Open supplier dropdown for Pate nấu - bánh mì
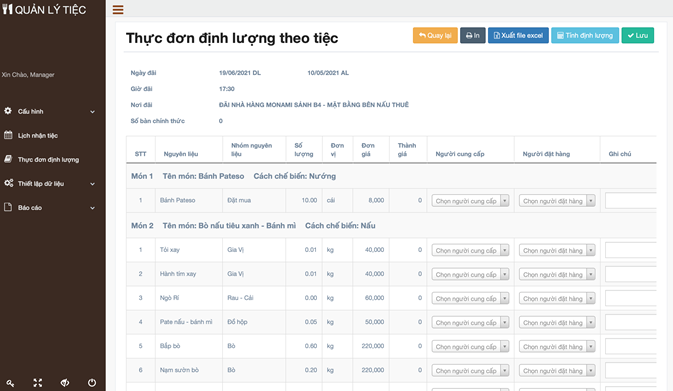673x391 pixels. 470,322
